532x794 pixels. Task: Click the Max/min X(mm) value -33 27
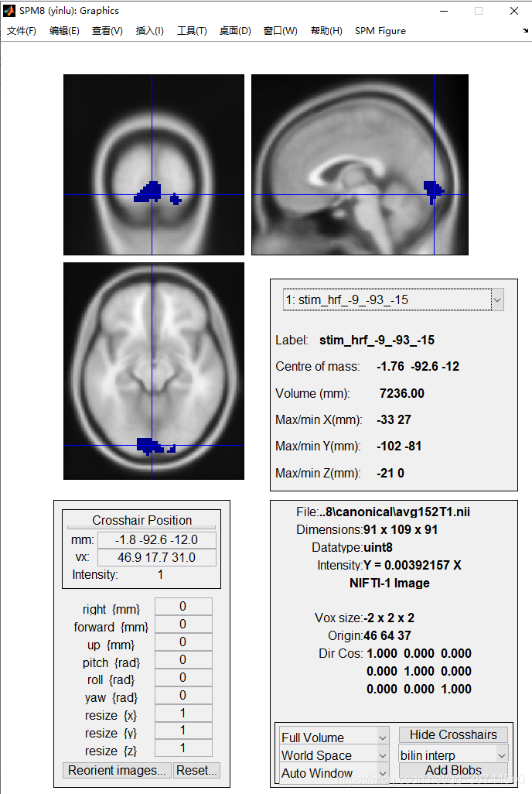pyautogui.click(x=394, y=419)
